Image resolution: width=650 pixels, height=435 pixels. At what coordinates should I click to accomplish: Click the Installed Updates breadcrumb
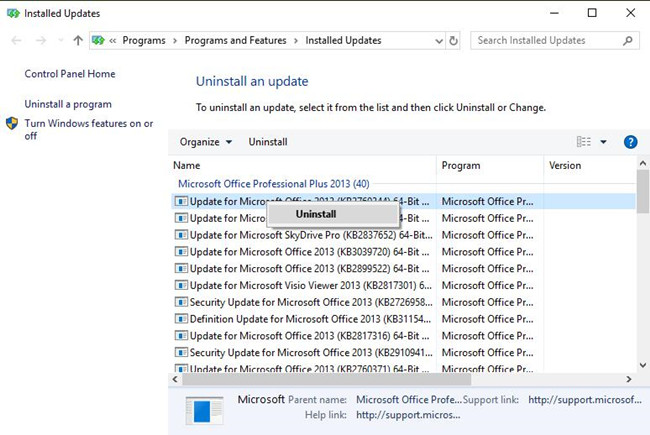(x=343, y=41)
